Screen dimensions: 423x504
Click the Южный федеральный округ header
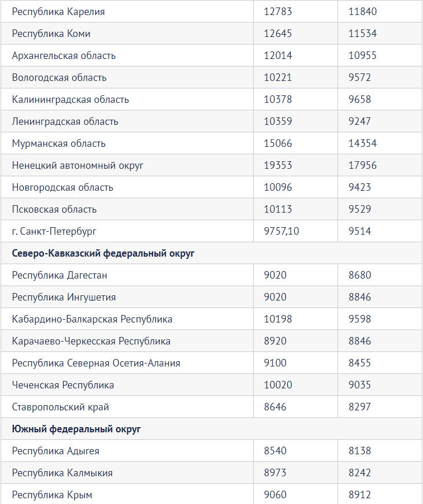coord(76,429)
